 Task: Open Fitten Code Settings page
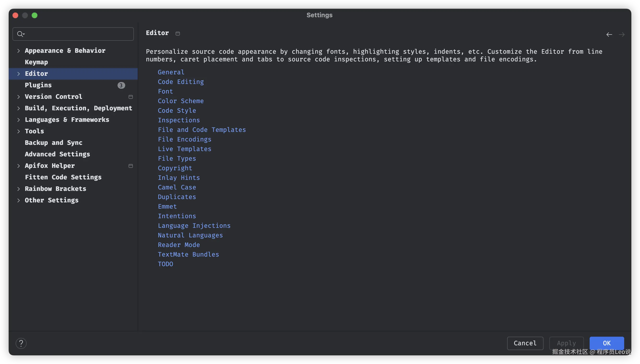(x=63, y=177)
